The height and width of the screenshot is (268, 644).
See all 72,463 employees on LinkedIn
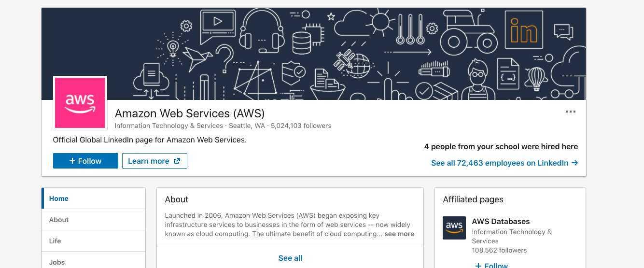click(504, 163)
